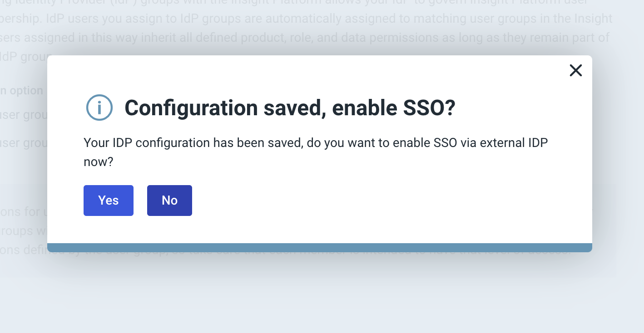Image resolution: width=644 pixels, height=333 pixels.
Task: Click the blue-gray bar along the dialog's bottom edge
Action: (319, 248)
